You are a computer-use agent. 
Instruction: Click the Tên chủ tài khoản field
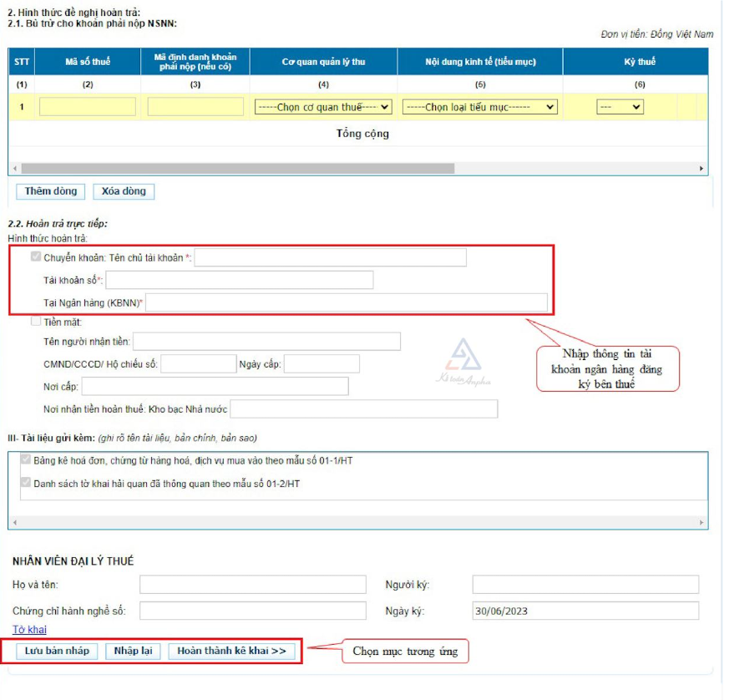pyautogui.click(x=330, y=257)
